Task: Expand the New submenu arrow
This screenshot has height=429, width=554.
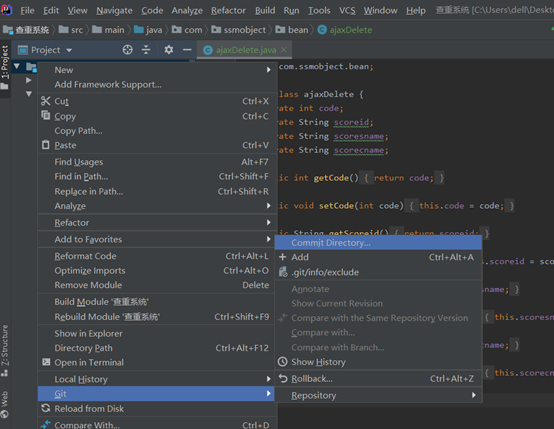Action: click(x=269, y=70)
